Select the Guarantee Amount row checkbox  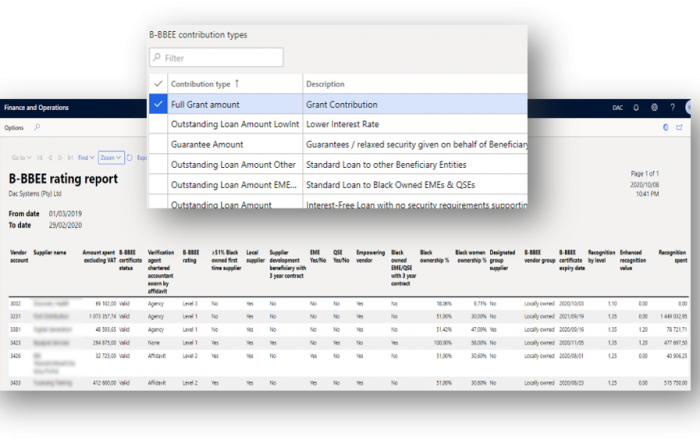pyautogui.click(x=158, y=143)
